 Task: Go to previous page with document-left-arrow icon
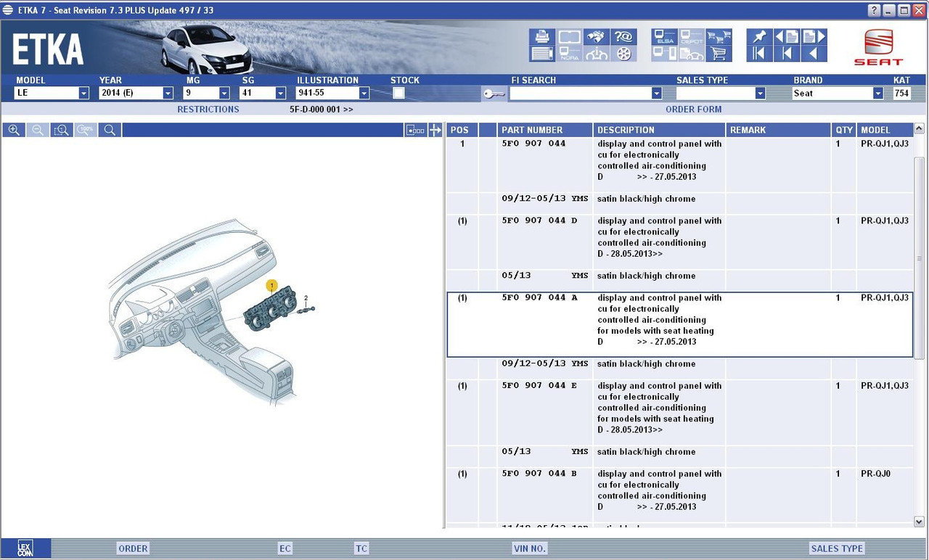(x=787, y=37)
